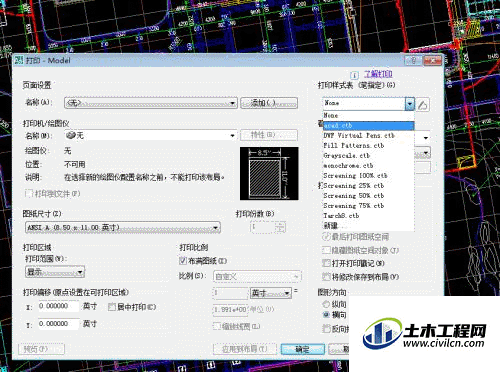Click the plot style table editor icon
This screenshot has height=372, width=500.
(423, 105)
